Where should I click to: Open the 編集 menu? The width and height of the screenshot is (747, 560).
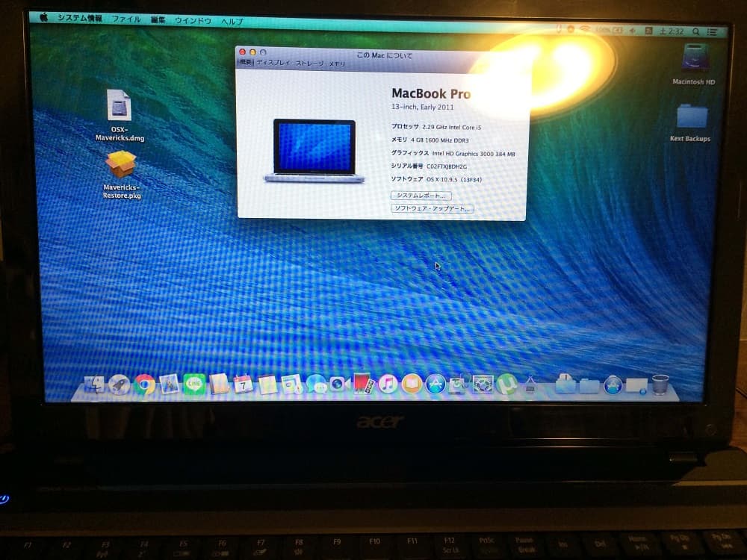(158, 20)
